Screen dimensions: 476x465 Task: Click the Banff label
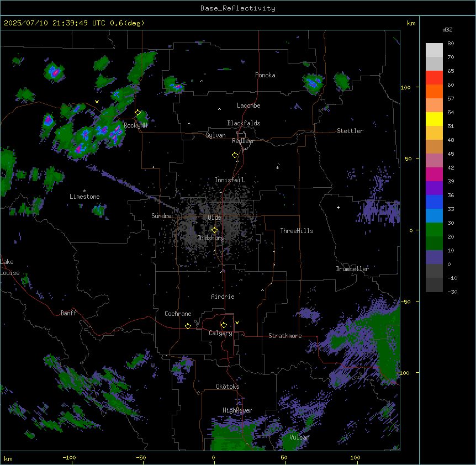(68, 313)
